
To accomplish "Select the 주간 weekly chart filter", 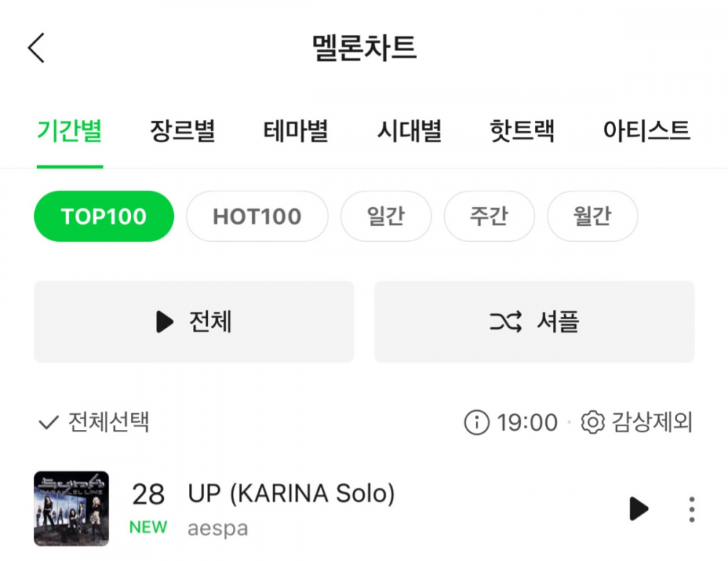I will point(489,216).
